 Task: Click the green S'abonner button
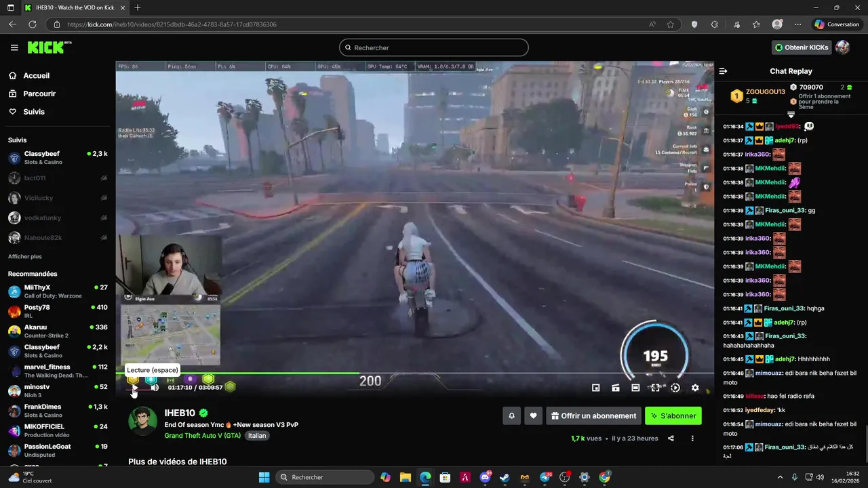673,415
